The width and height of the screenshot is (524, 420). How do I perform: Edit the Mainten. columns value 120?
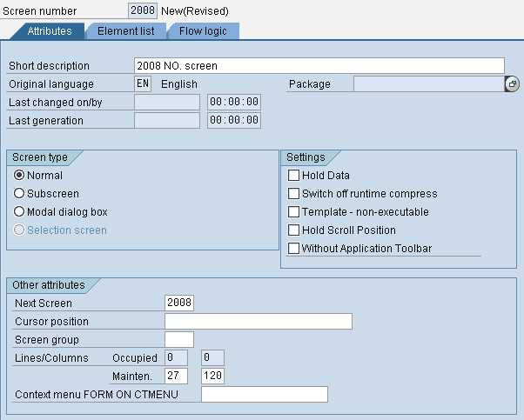click(x=212, y=377)
